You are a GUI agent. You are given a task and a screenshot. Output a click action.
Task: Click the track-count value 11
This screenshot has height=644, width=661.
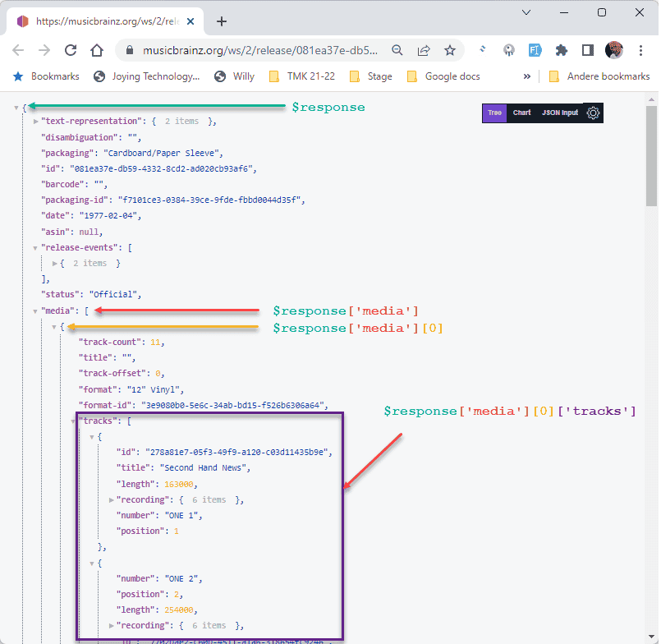155,342
